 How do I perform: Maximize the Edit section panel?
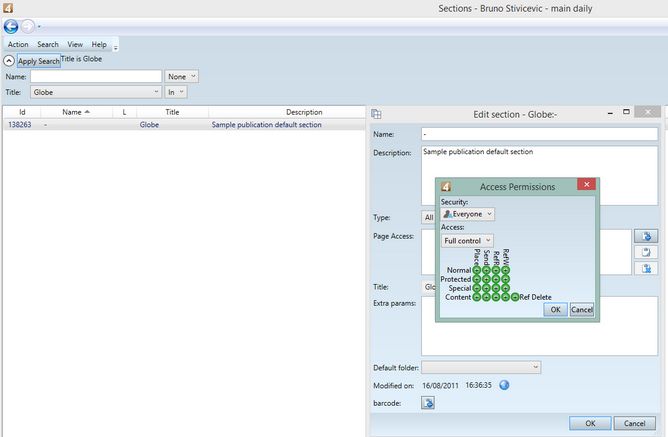click(x=626, y=112)
